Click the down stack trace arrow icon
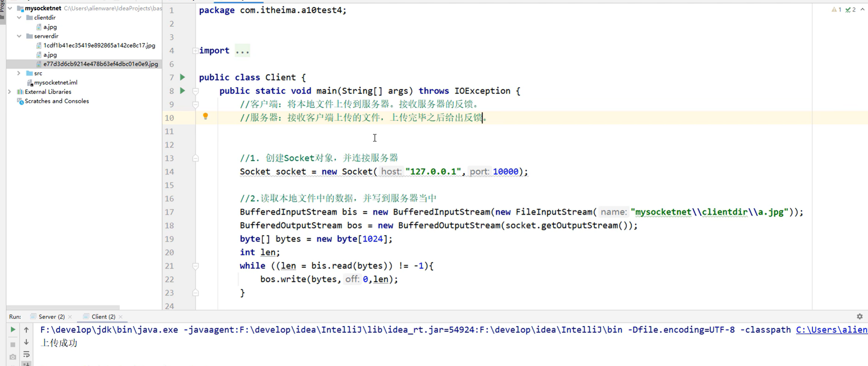 26,342
